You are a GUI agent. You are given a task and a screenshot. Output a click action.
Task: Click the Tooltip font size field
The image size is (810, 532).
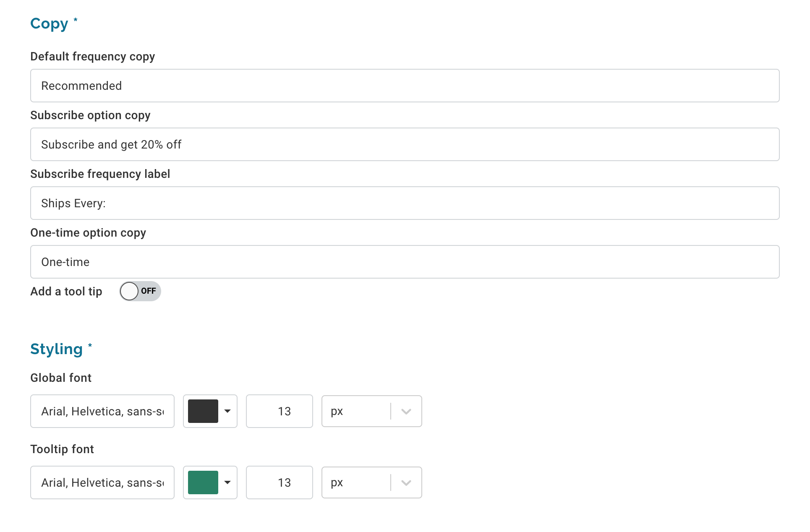click(x=280, y=482)
